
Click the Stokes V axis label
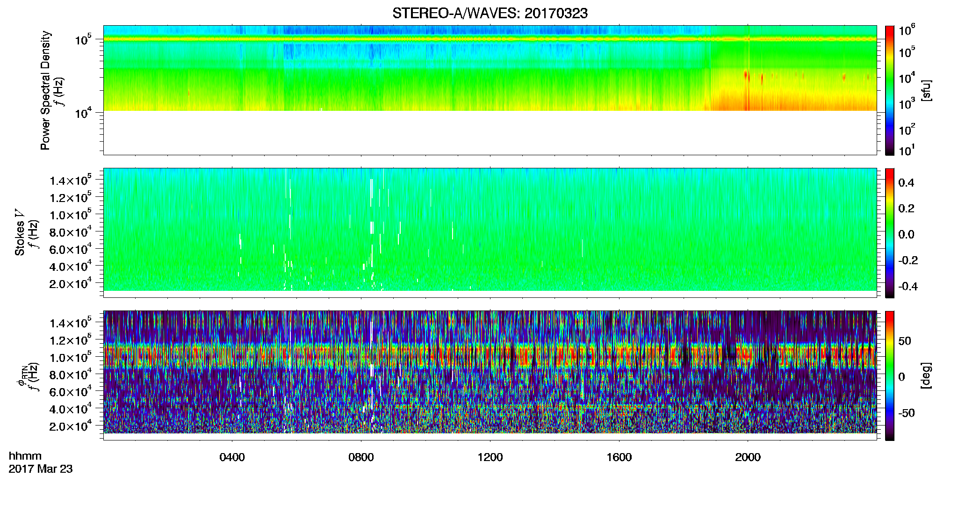(x=20, y=232)
